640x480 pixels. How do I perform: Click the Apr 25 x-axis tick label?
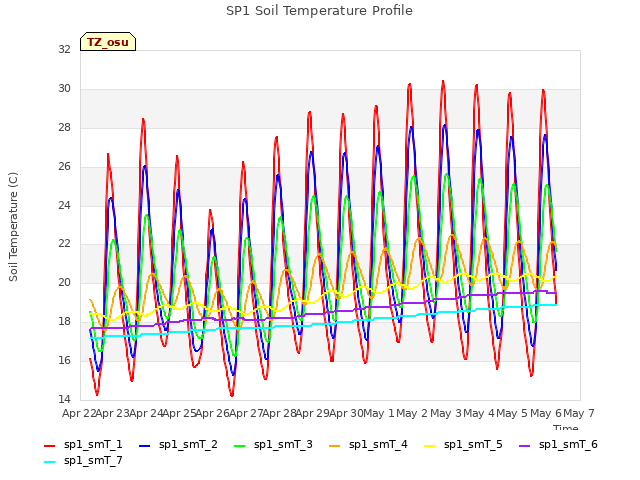click(x=179, y=413)
